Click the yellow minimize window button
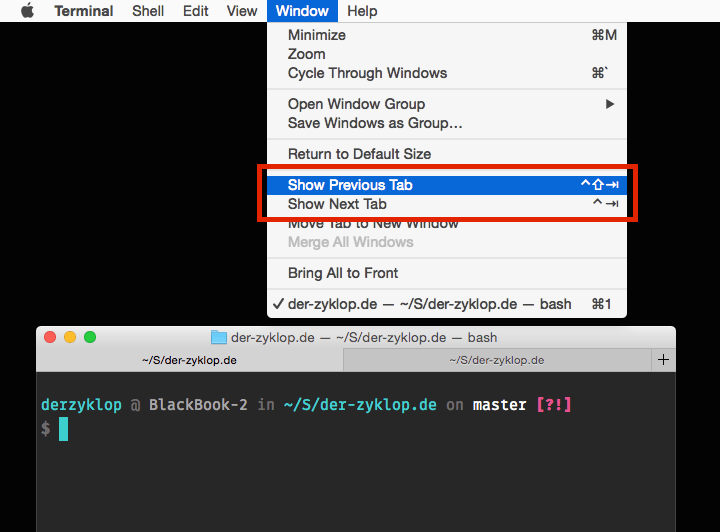The height and width of the screenshot is (532, 720). (70, 337)
